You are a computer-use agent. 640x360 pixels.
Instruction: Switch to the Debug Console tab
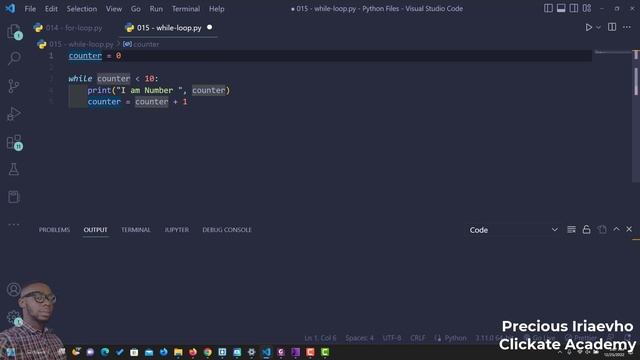[227, 230]
